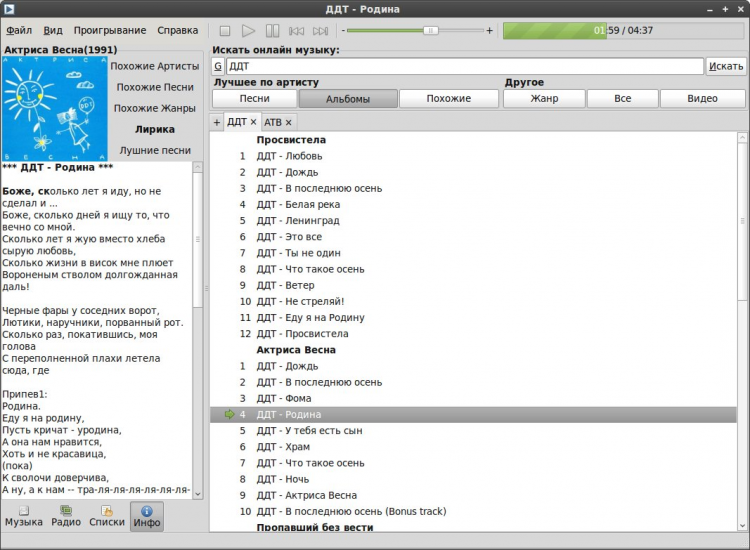The image size is (750, 550).
Task: Select the playing track ДДТ - Родина
Action: click(x=473, y=415)
